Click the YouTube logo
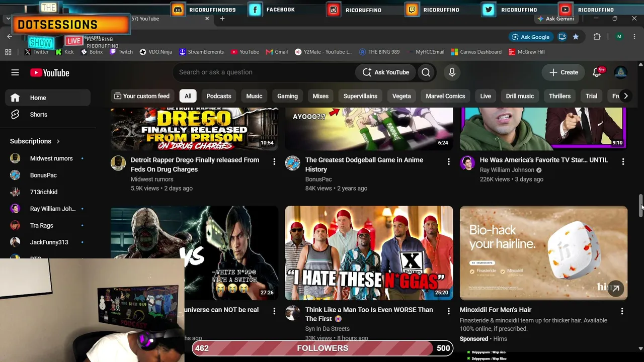 (x=49, y=73)
